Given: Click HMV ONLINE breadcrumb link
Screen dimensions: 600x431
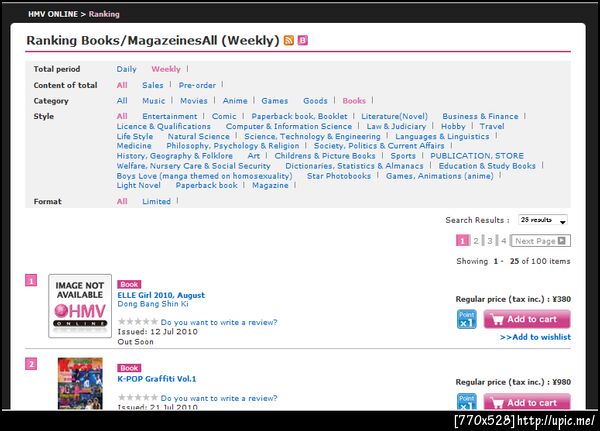Looking at the screenshot, I should tap(53, 14).
